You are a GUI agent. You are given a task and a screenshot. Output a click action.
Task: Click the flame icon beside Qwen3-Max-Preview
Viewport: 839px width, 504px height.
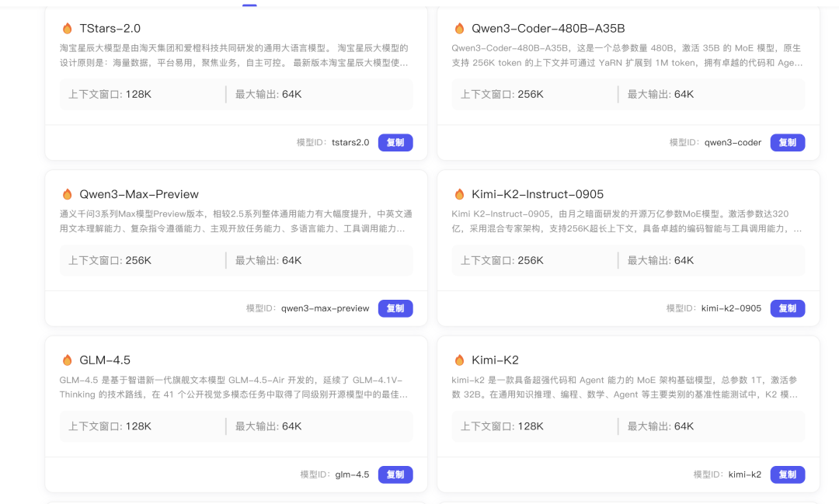click(68, 194)
